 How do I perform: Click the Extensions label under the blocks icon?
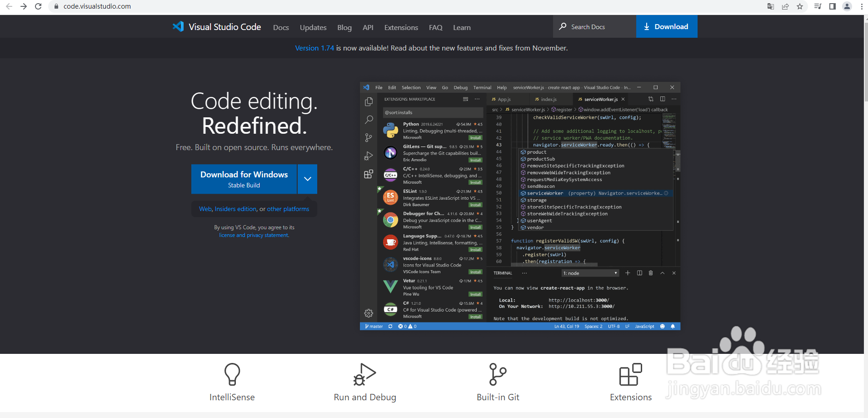pos(631,397)
